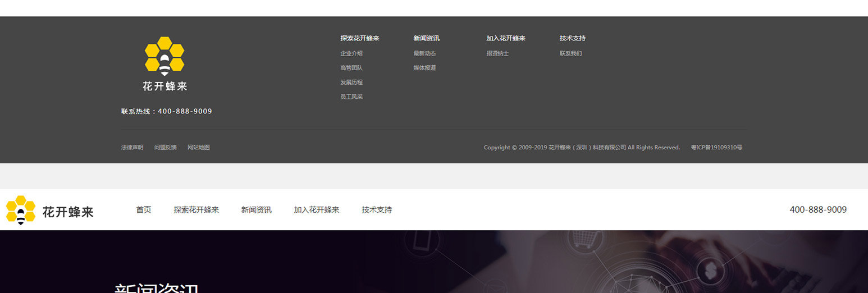
Task: Click the 新闻资讯 banner title
Action: (x=157, y=289)
